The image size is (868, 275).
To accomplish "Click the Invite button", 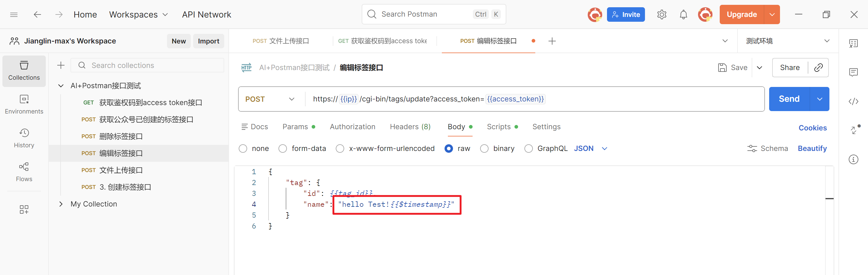I will (x=625, y=14).
